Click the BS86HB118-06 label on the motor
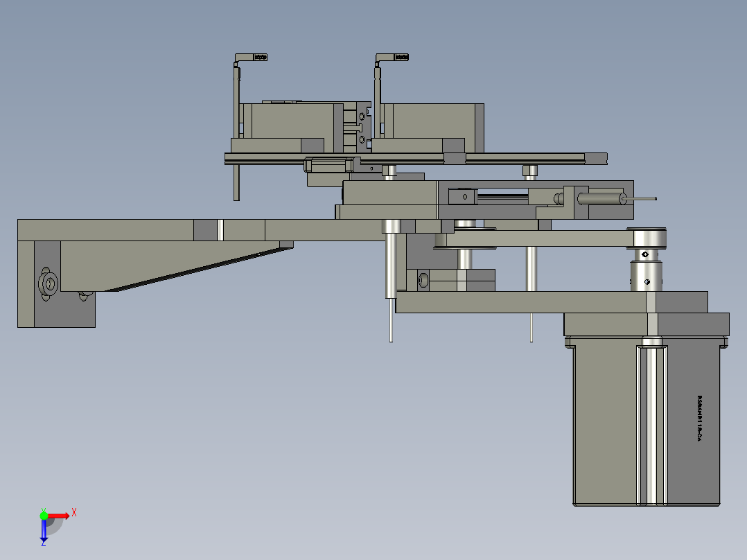The image size is (747, 560). pos(699,419)
